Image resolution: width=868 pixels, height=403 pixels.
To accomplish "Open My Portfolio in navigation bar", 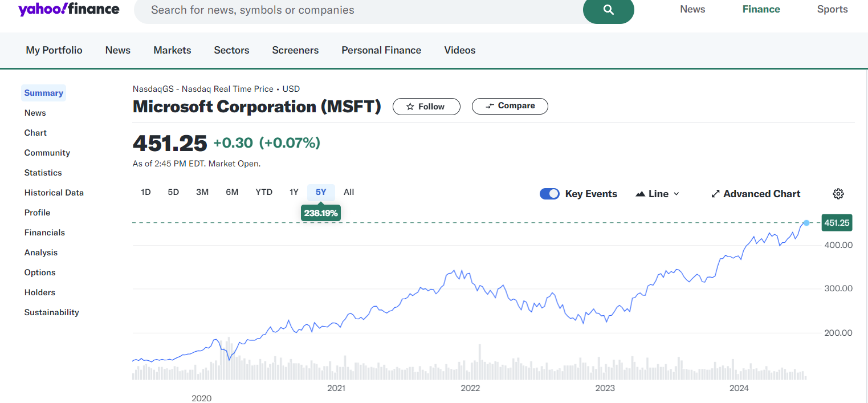I will pos(54,50).
